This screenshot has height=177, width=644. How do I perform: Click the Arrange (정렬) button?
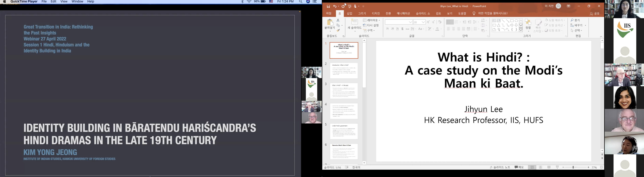(528, 25)
